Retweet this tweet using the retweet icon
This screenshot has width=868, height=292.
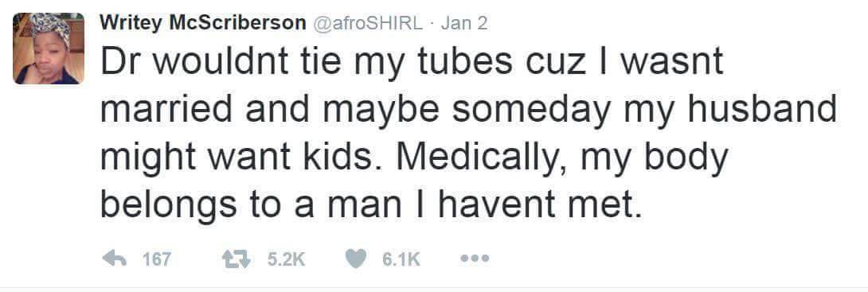pyautogui.click(x=235, y=259)
